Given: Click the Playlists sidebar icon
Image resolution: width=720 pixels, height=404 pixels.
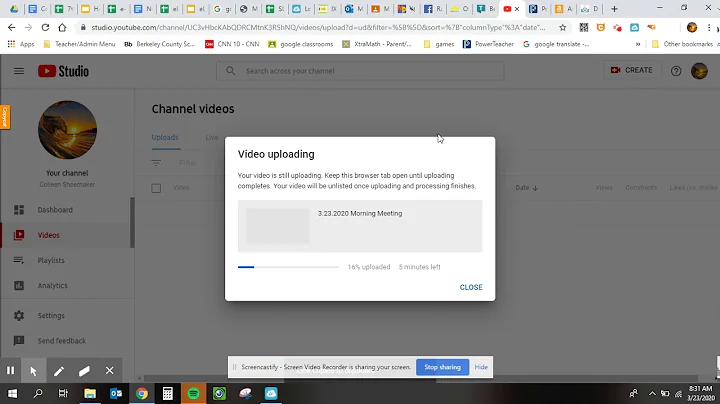Looking at the screenshot, I should (19, 260).
